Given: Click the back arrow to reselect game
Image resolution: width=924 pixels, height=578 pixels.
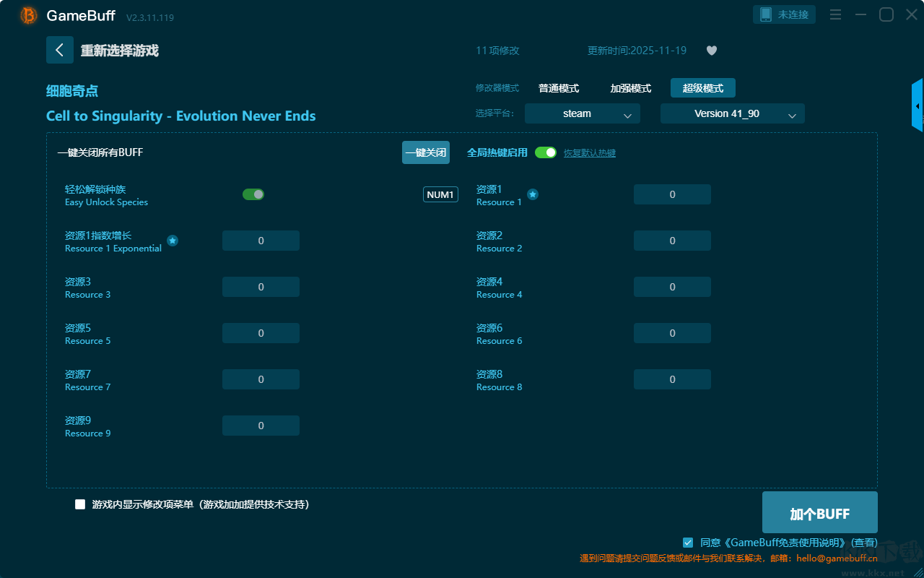Looking at the screenshot, I should click(x=60, y=50).
